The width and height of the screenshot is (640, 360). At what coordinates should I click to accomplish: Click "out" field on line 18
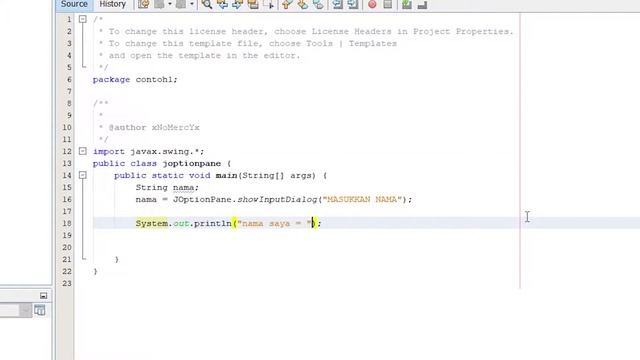tap(181, 223)
